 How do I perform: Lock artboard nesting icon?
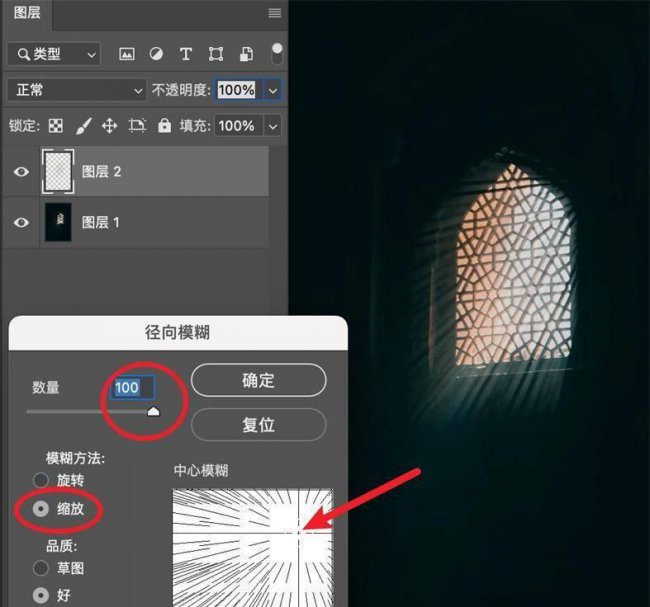tap(137, 126)
